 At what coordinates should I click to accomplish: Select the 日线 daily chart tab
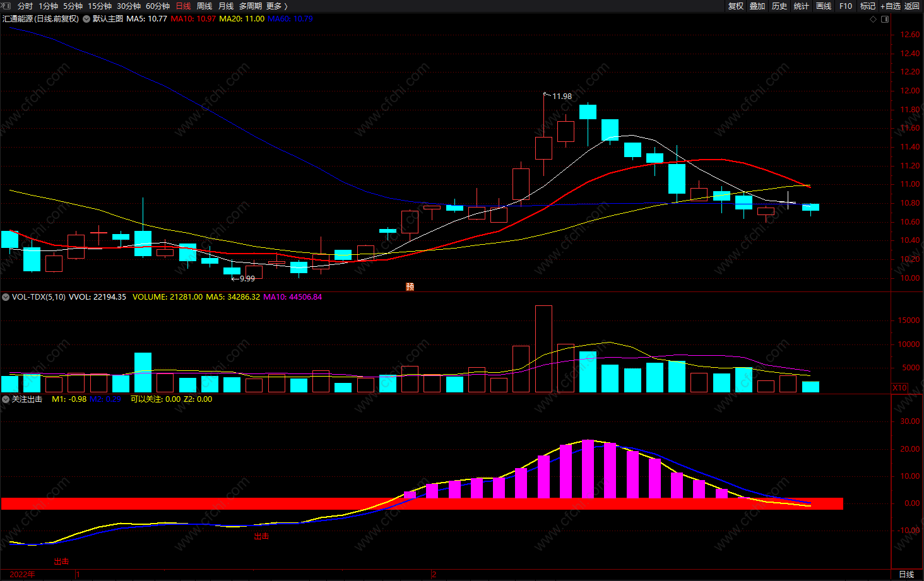click(183, 6)
